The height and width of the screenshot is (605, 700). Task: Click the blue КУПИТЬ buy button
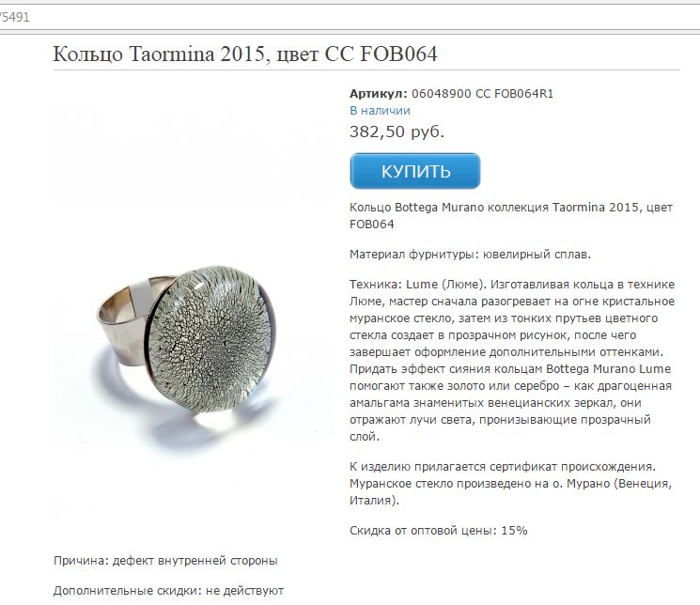pos(414,171)
